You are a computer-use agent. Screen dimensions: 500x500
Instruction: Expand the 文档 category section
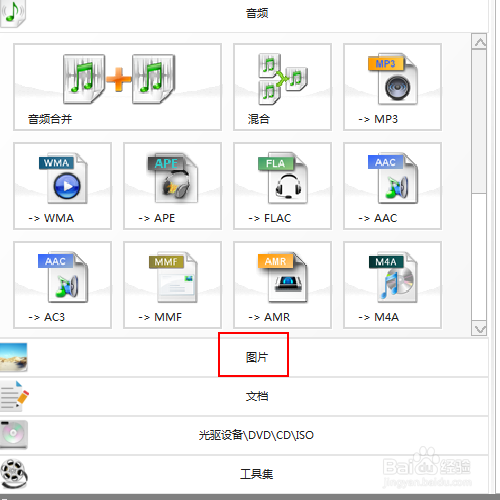[244, 396]
